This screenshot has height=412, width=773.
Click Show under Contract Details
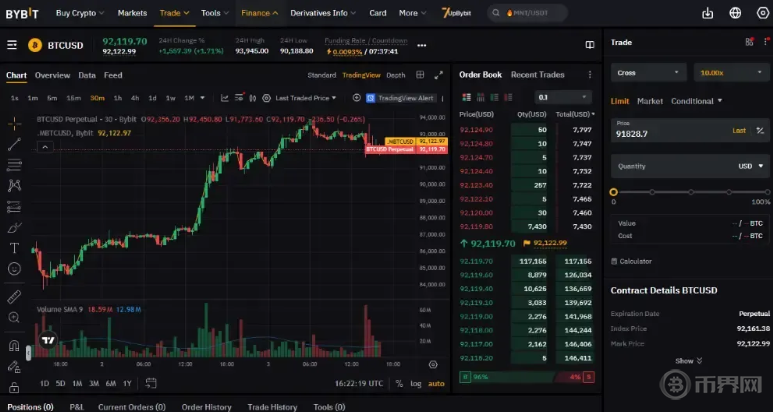coord(688,360)
